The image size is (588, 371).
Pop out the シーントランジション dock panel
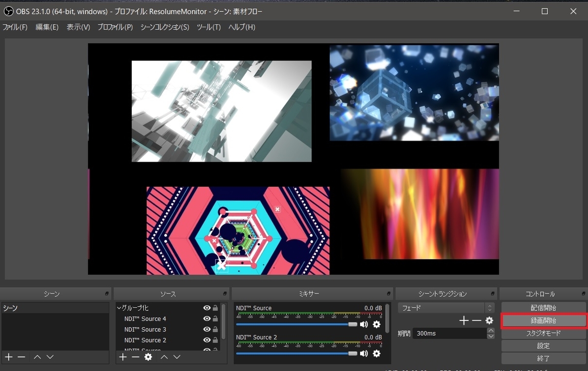[x=492, y=294]
